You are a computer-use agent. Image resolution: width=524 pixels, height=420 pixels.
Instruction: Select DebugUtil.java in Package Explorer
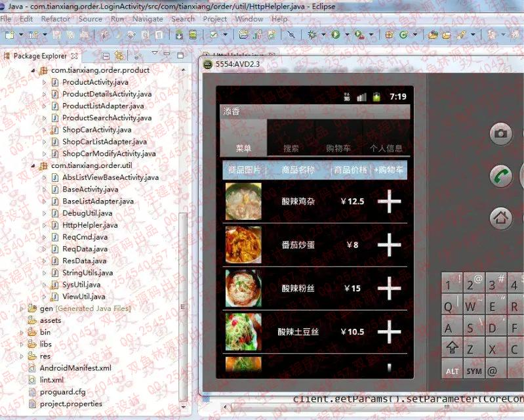tap(87, 213)
